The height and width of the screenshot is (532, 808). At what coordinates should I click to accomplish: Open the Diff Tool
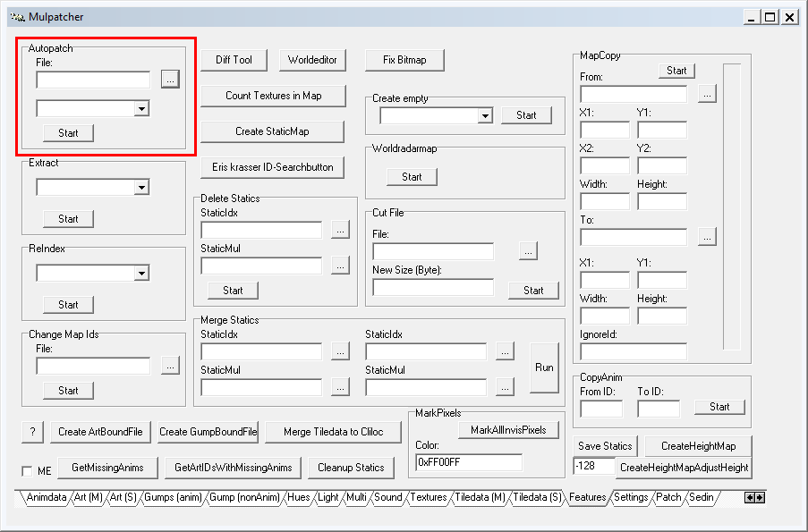(234, 60)
